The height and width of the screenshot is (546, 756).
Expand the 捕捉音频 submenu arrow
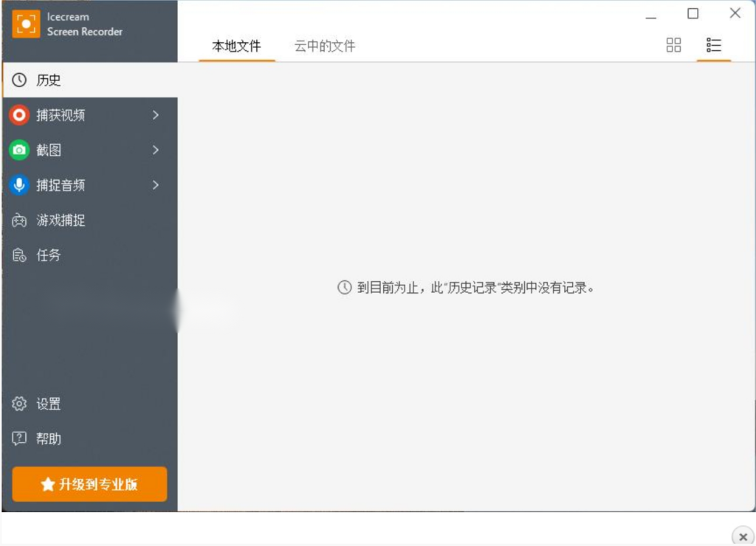(155, 185)
